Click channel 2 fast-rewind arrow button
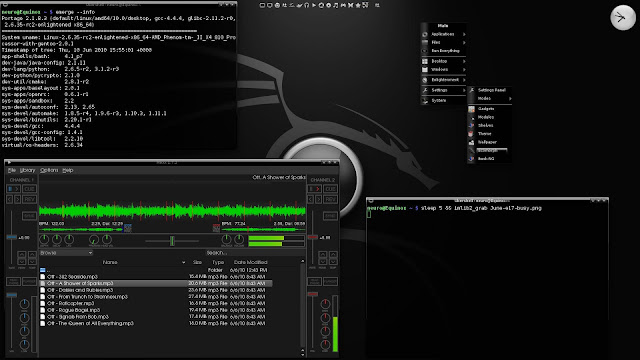The width and height of the screenshot is (640, 360). pyautogui.click(x=311, y=199)
